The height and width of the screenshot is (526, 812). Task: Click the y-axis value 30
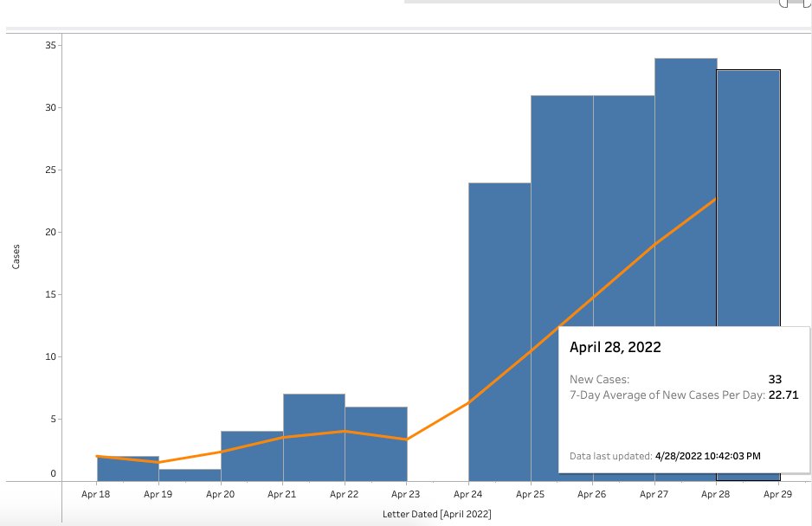click(50, 107)
